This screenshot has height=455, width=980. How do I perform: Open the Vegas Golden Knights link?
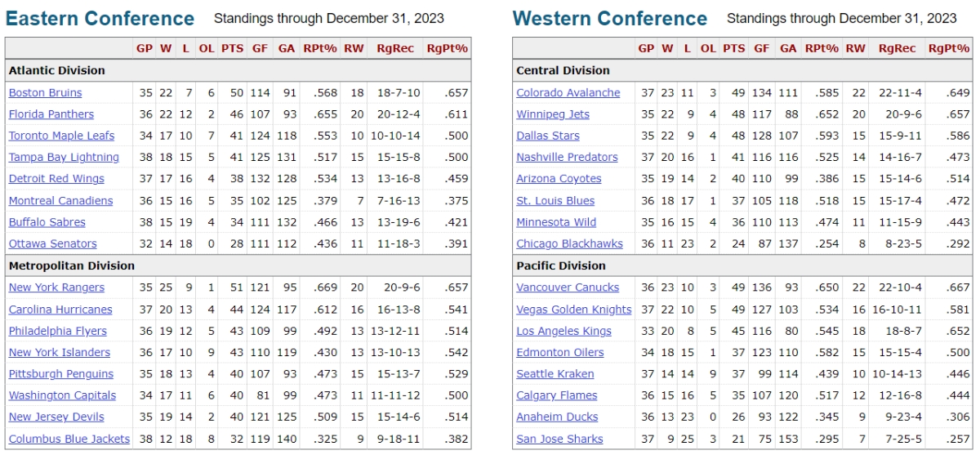(573, 310)
